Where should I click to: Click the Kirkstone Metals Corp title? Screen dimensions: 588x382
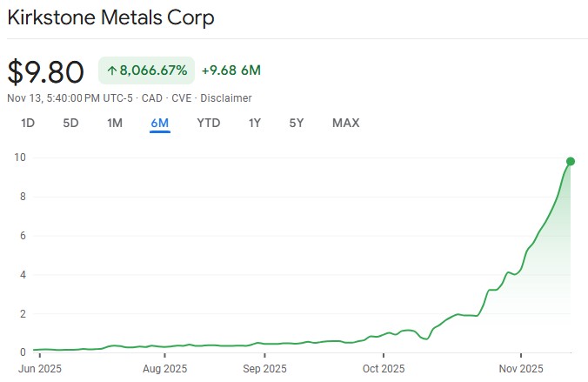110,17
